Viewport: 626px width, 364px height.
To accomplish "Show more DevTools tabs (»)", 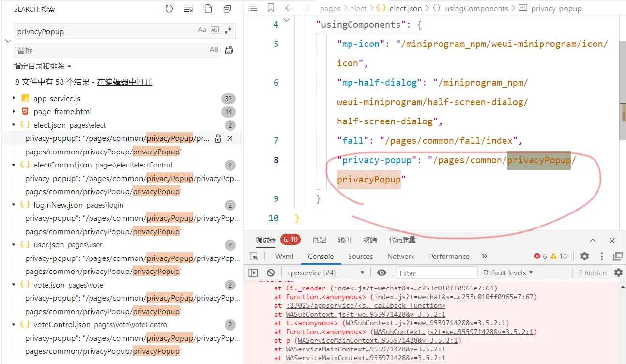I will [484, 256].
